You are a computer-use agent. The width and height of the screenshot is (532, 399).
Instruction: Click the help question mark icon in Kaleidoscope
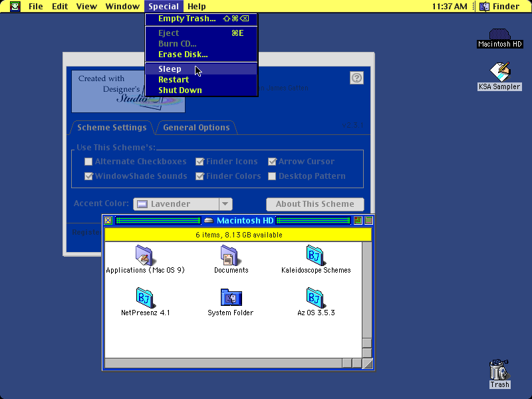point(356,78)
